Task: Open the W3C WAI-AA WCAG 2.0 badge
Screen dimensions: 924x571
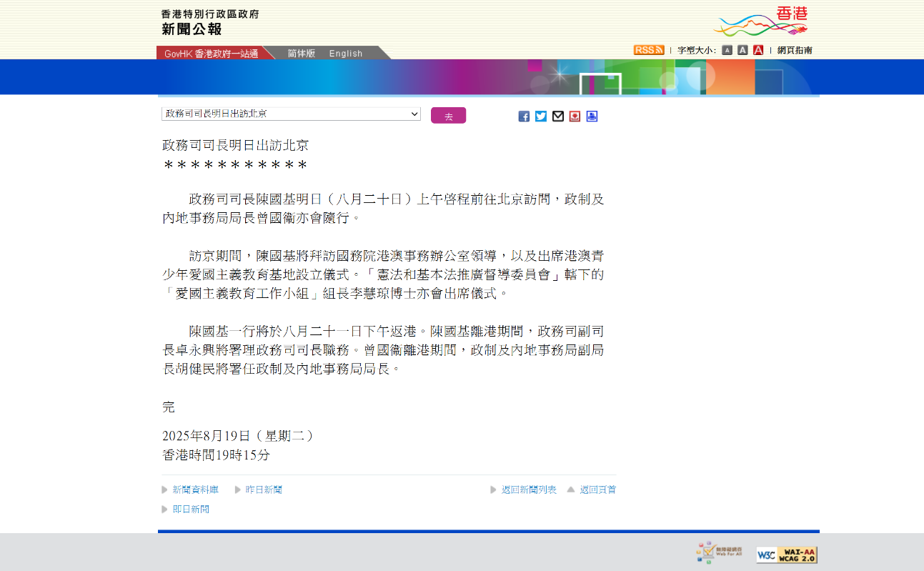Action: point(787,555)
